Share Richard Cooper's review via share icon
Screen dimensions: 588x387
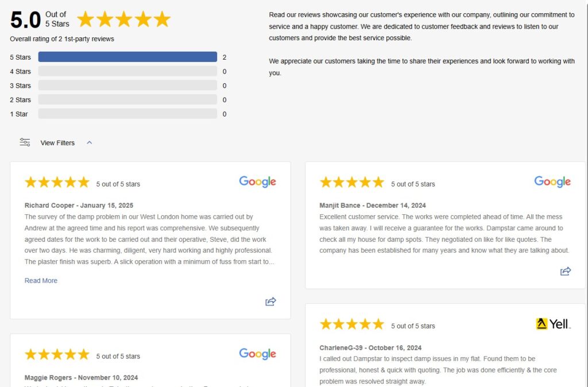coord(271,301)
